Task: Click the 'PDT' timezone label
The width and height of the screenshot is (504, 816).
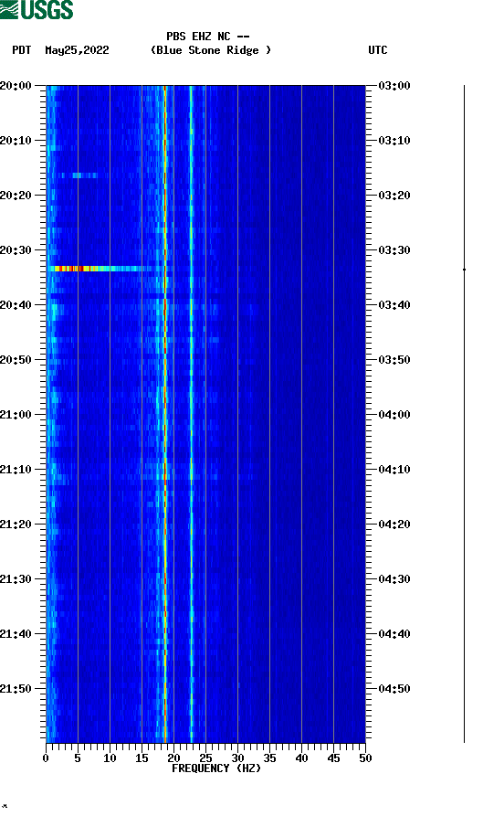Action: tap(21, 50)
